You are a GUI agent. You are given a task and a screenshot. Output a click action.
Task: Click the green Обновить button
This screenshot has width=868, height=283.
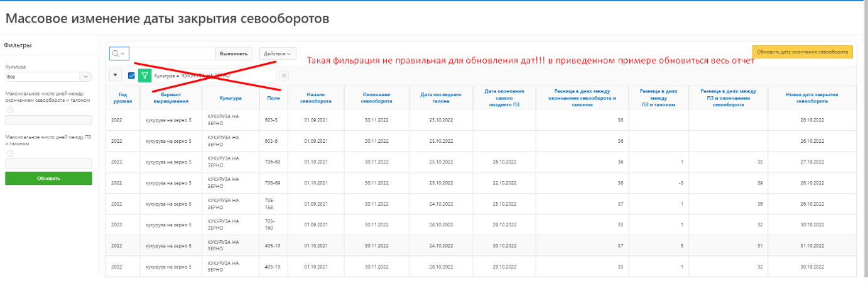48,178
